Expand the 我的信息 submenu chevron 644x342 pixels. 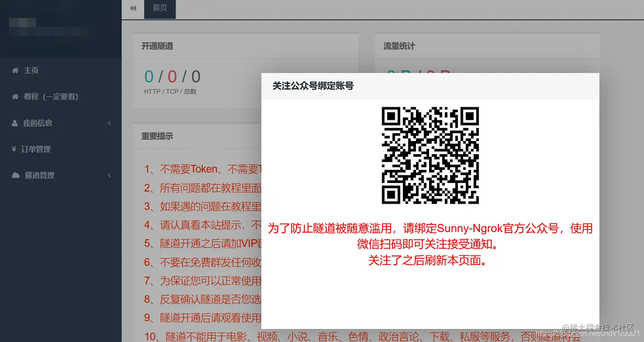pos(110,123)
